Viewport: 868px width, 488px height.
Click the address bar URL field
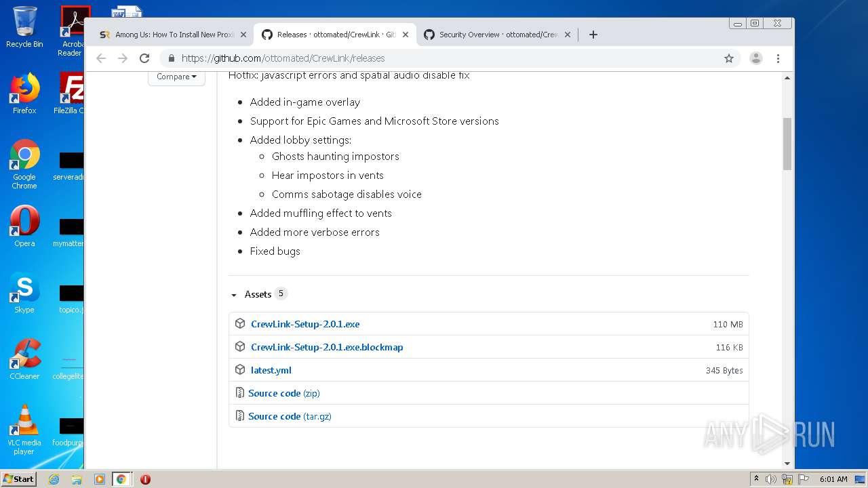click(448, 58)
